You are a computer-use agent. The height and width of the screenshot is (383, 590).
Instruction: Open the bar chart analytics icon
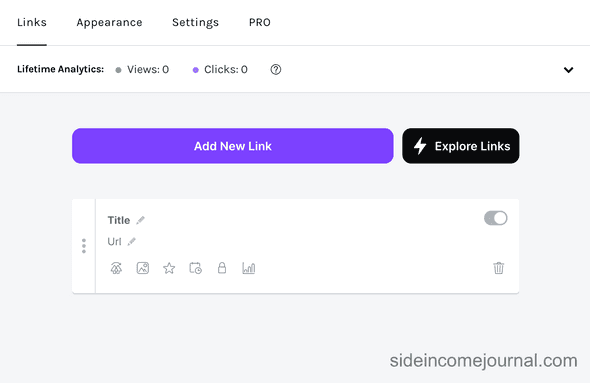pyautogui.click(x=249, y=268)
